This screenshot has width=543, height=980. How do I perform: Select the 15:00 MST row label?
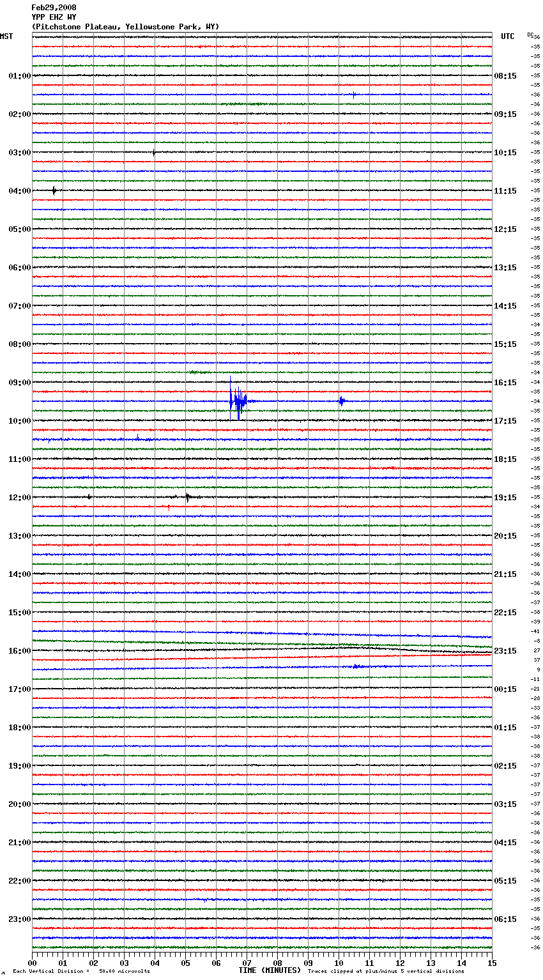(x=20, y=613)
